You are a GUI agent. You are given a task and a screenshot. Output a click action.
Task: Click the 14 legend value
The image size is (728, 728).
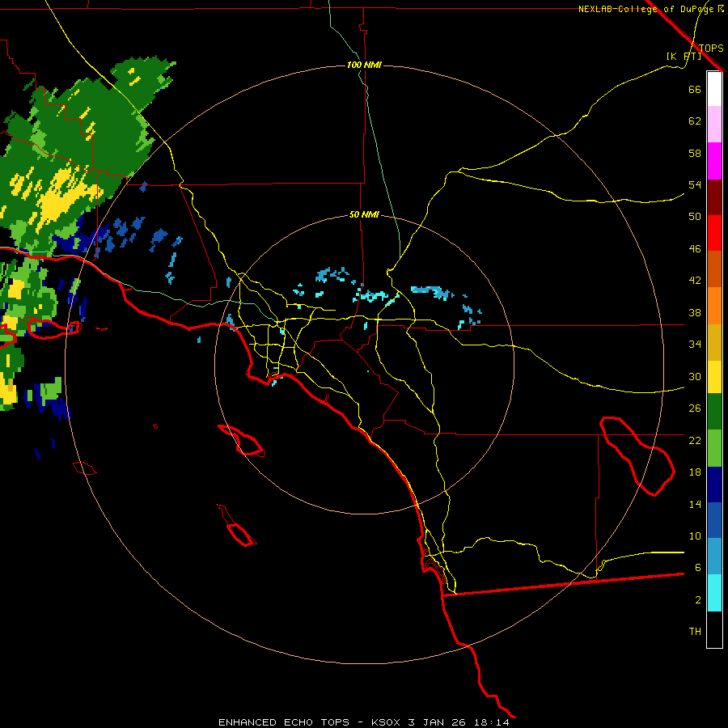(695, 504)
